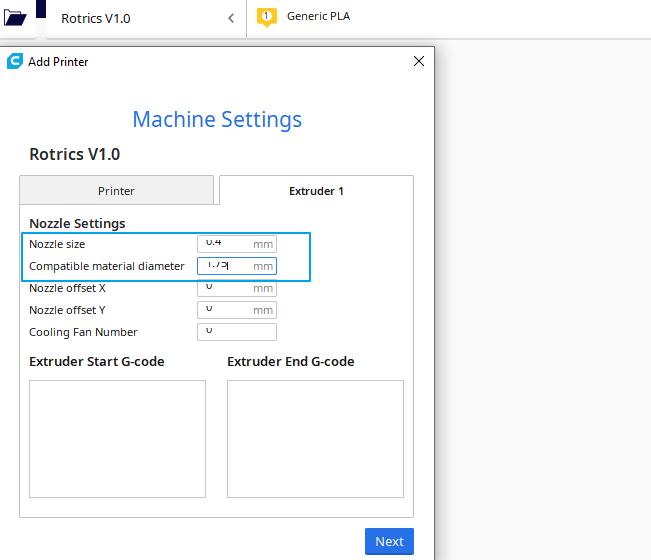Collapse the Rotrics V1.0 printer selector chevron

point(231,18)
